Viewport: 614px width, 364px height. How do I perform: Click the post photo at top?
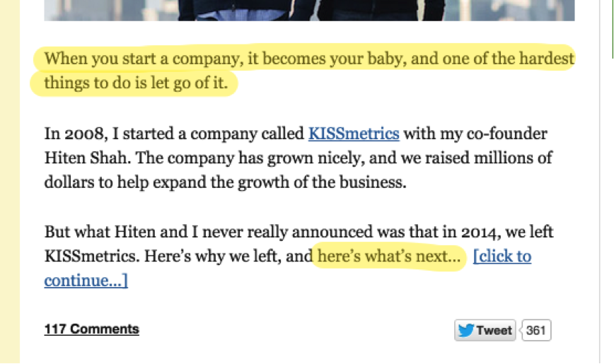click(309, 10)
